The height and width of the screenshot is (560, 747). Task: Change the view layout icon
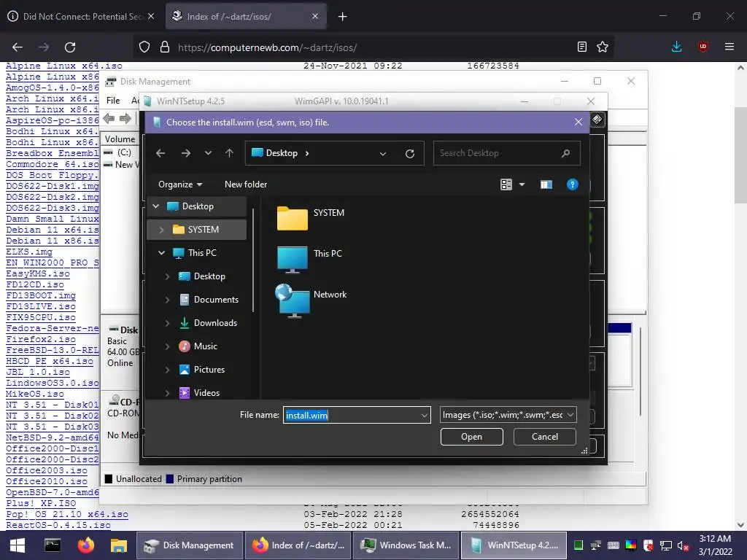tap(506, 184)
